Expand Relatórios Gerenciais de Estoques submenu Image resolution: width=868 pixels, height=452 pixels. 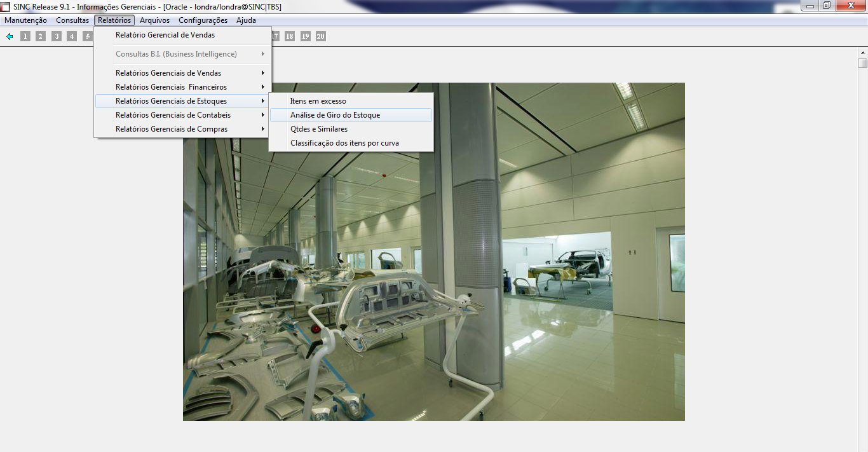pyautogui.click(x=183, y=101)
